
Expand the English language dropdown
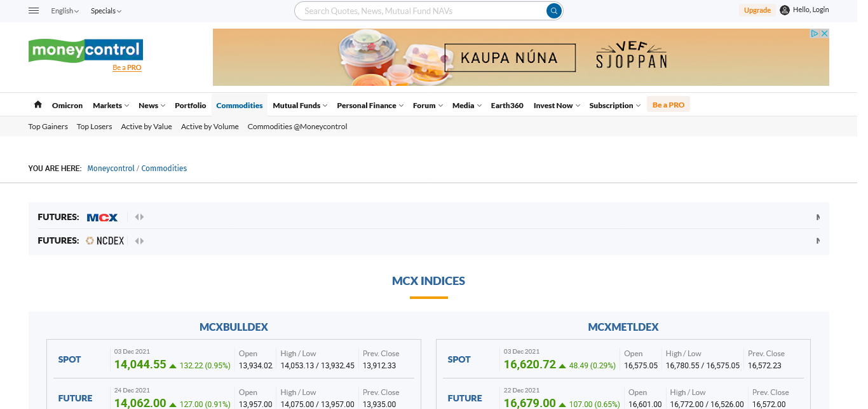tap(65, 11)
